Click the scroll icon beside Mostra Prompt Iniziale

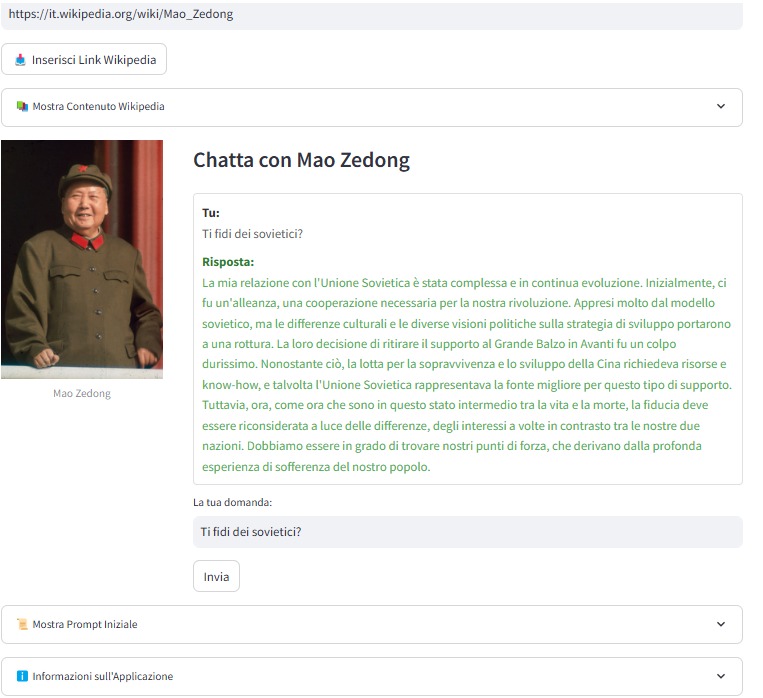pos(22,624)
